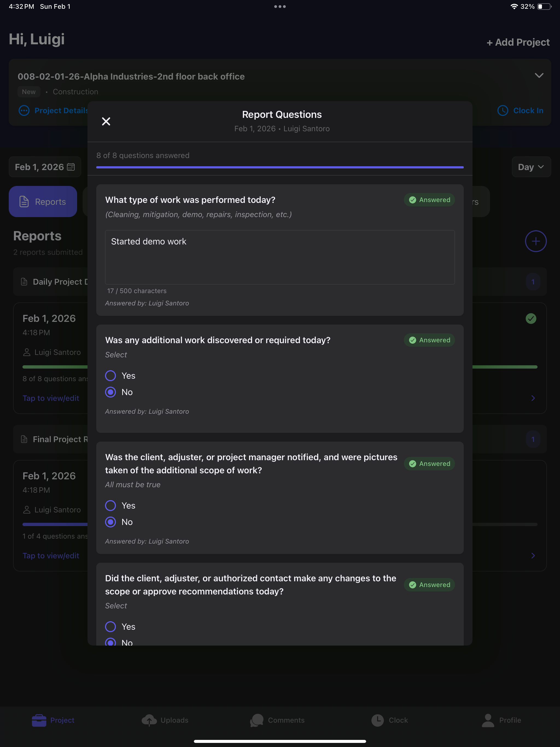
Task: Select Yes for client notified question
Action: click(x=110, y=506)
